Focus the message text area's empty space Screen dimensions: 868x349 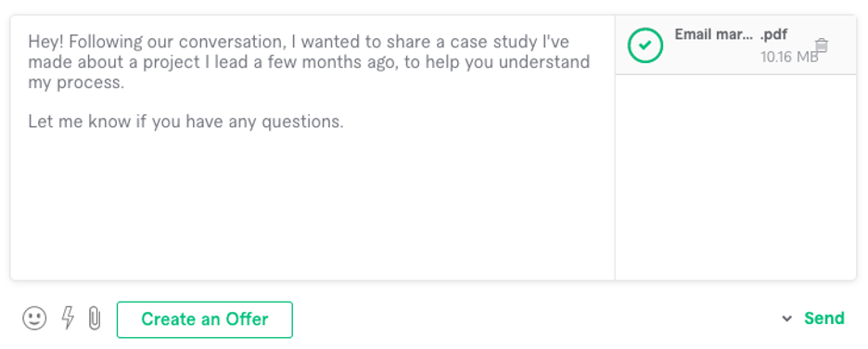point(313,205)
